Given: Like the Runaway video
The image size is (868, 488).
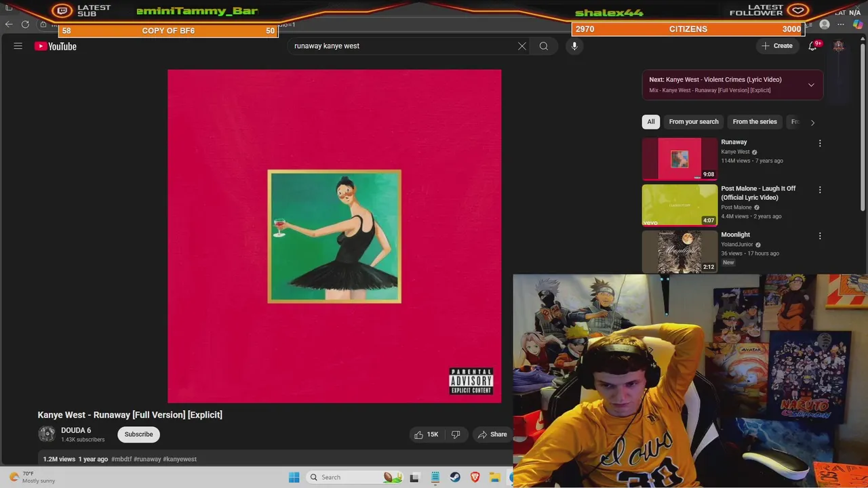Looking at the screenshot, I should (x=427, y=434).
